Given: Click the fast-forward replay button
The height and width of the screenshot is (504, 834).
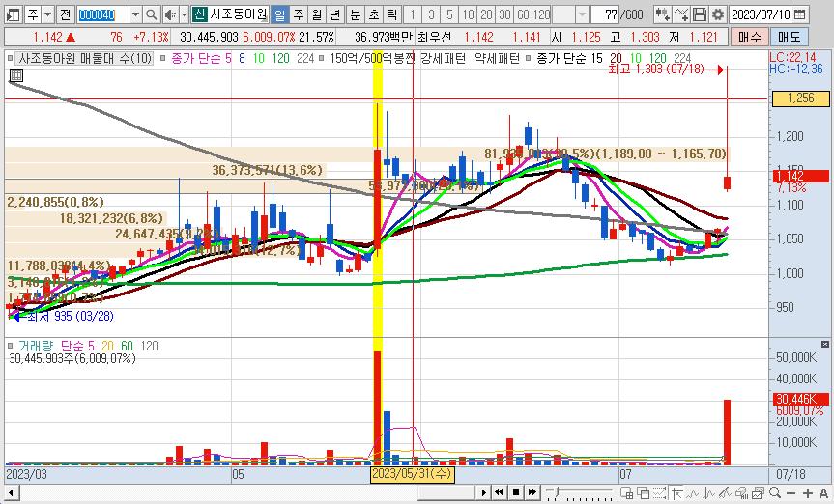Looking at the screenshot, I should pos(532,492).
